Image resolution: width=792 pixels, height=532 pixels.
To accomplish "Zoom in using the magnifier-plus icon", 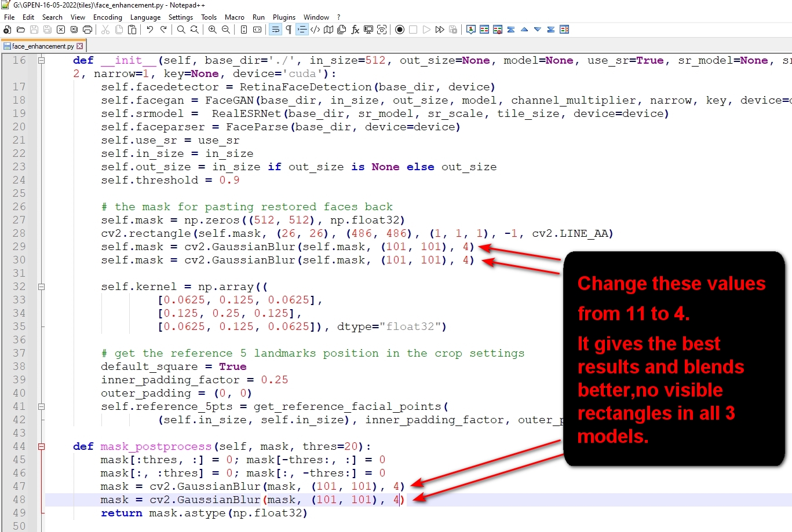I will pos(213,29).
